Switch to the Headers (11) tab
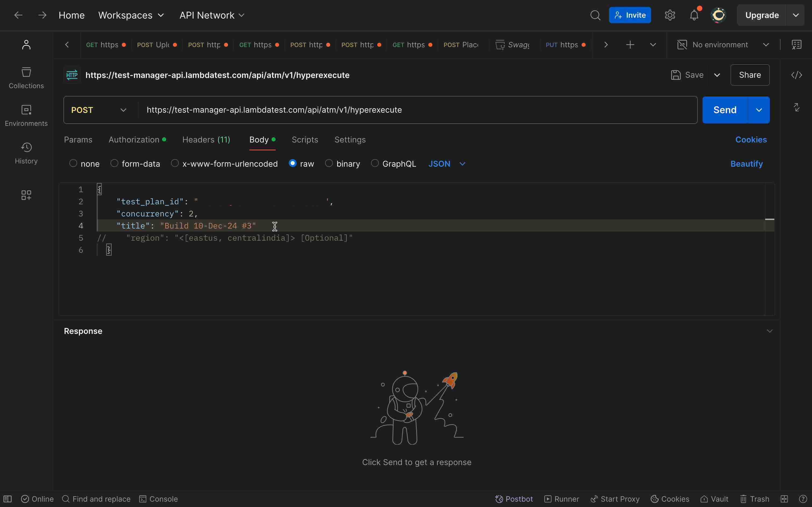The image size is (812, 507). point(206,140)
